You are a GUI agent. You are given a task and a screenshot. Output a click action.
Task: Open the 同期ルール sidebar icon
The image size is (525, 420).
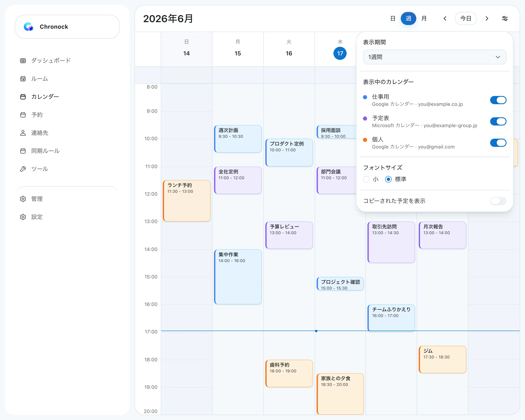[23, 151]
